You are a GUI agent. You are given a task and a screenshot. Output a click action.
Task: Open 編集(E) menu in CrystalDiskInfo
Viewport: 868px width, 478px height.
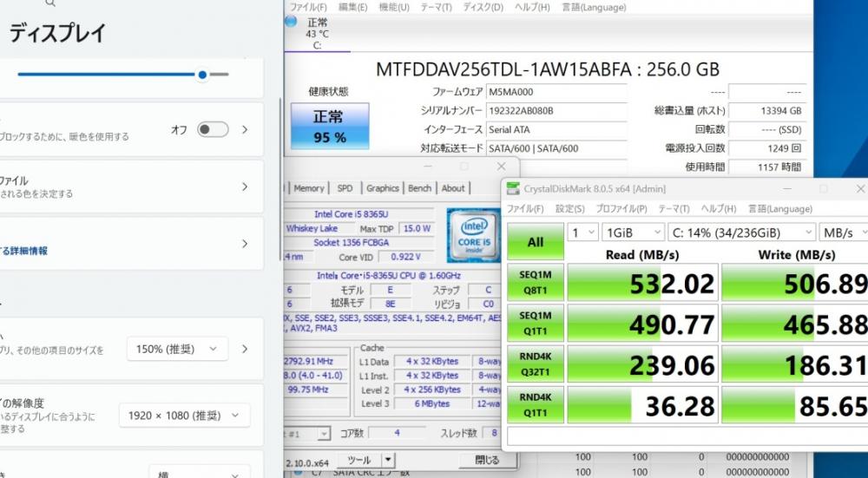(x=352, y=7)
